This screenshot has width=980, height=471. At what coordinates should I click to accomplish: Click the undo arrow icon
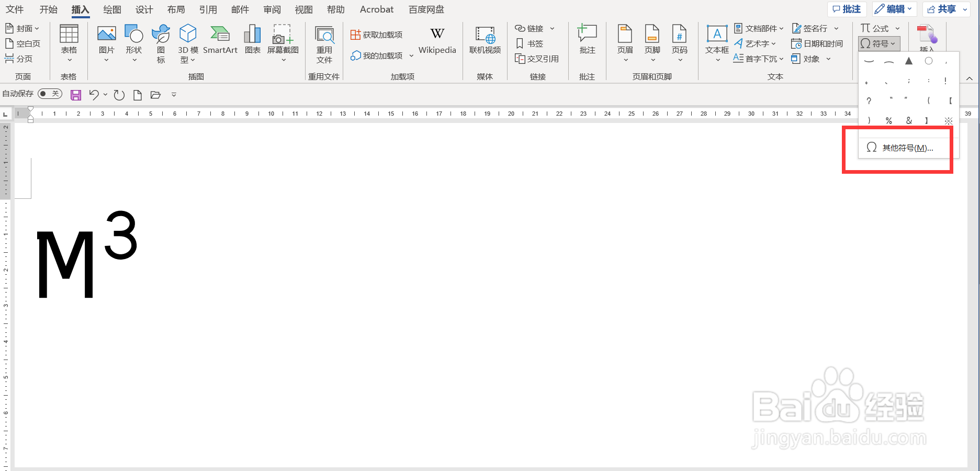tap(94, 95)
